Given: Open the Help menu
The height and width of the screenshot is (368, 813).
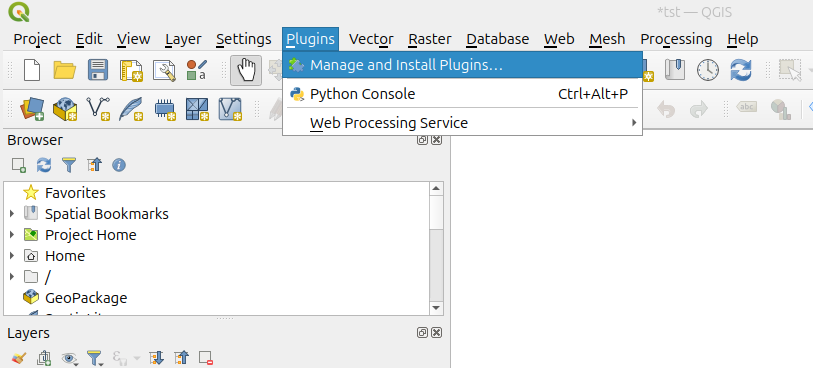Looking at the screenshot, I should click(x=742, y=39).
